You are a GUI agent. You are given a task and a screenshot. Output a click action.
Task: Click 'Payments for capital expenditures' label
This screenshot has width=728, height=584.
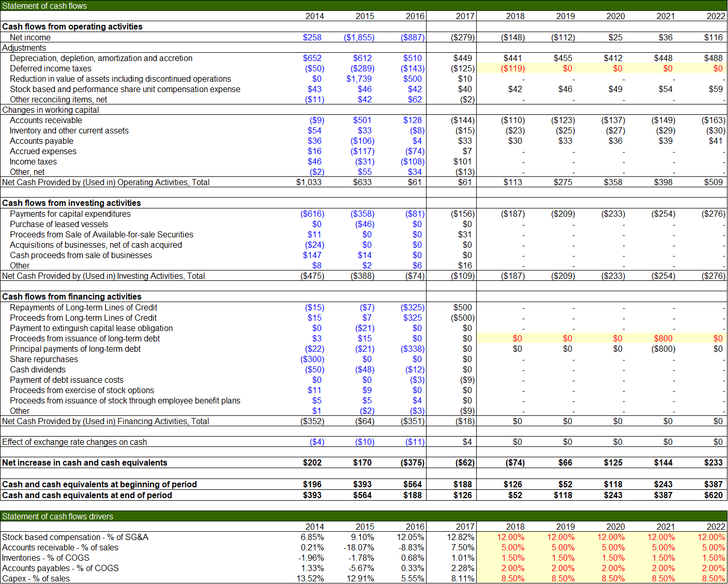click(70, 214)
